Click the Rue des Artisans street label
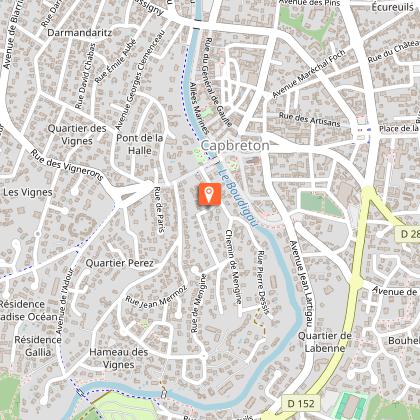Viewport: 420px width, 420px height. [310, 120]
